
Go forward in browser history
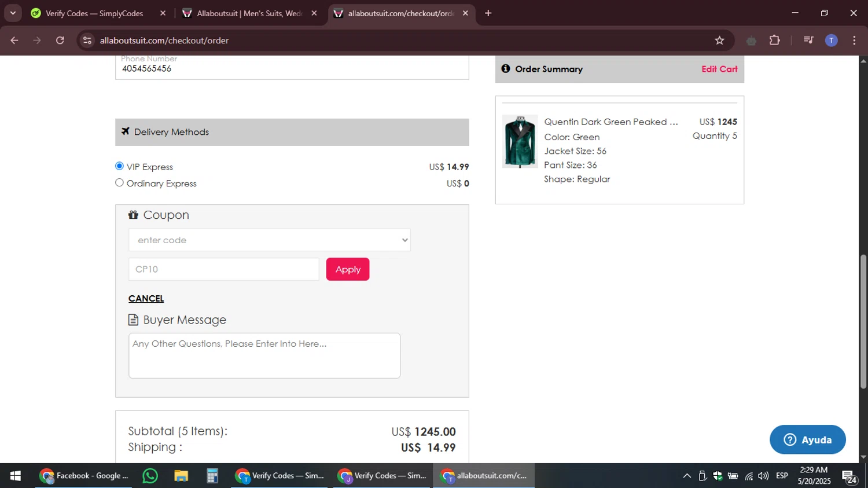(37, 41)
